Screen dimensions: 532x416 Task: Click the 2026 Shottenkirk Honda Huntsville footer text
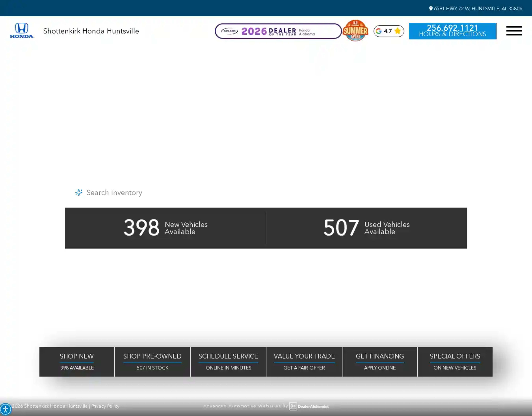(x=50, y=406)
